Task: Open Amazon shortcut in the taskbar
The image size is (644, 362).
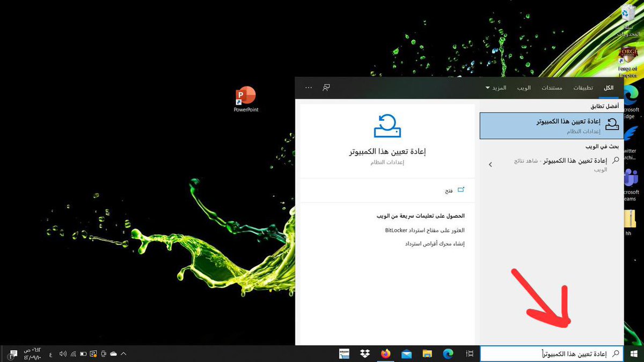Action: [x=344, y=353]
